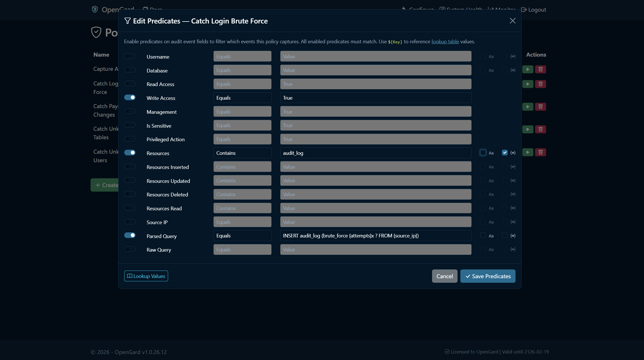The width and height of the screenshot is (644, 360).
Task: Run the Catch Login Brute Force policy
Action: (528, 84)
